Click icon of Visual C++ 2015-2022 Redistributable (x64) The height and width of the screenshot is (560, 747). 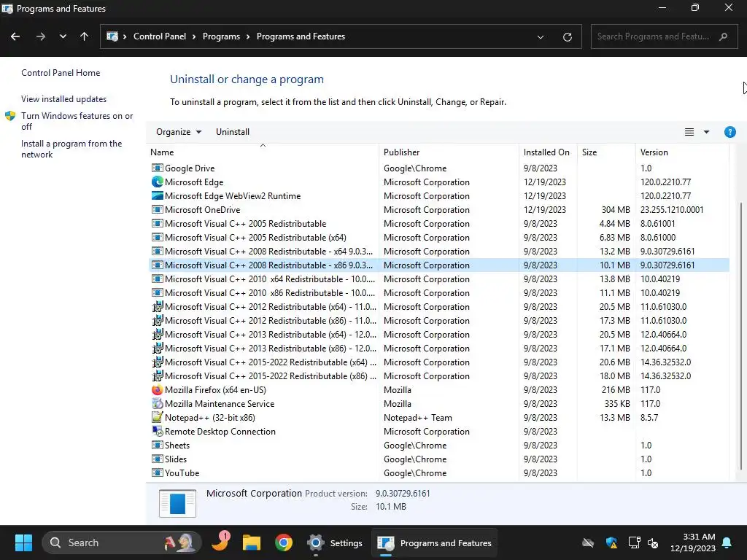158,362
